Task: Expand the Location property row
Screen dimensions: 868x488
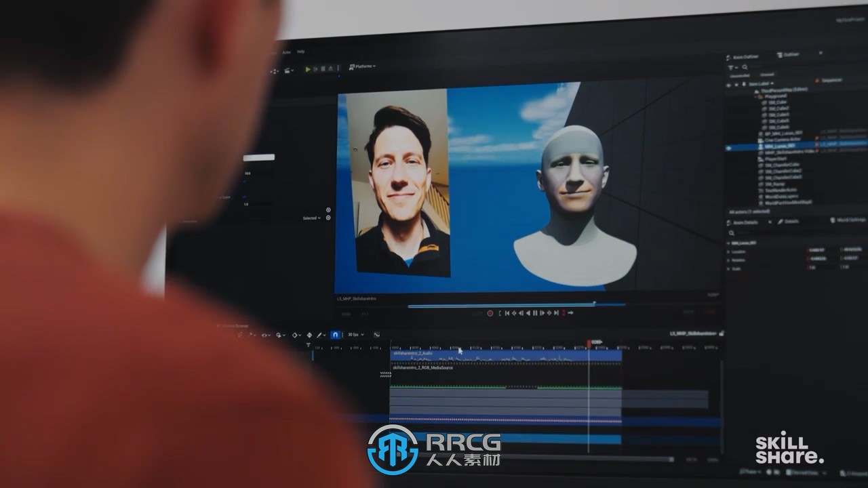Action: point(729,251)
